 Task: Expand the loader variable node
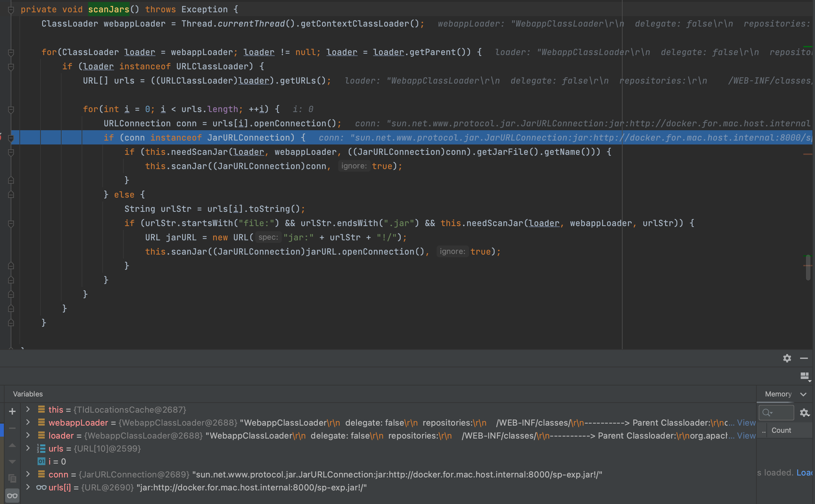(x=28, y=435)
